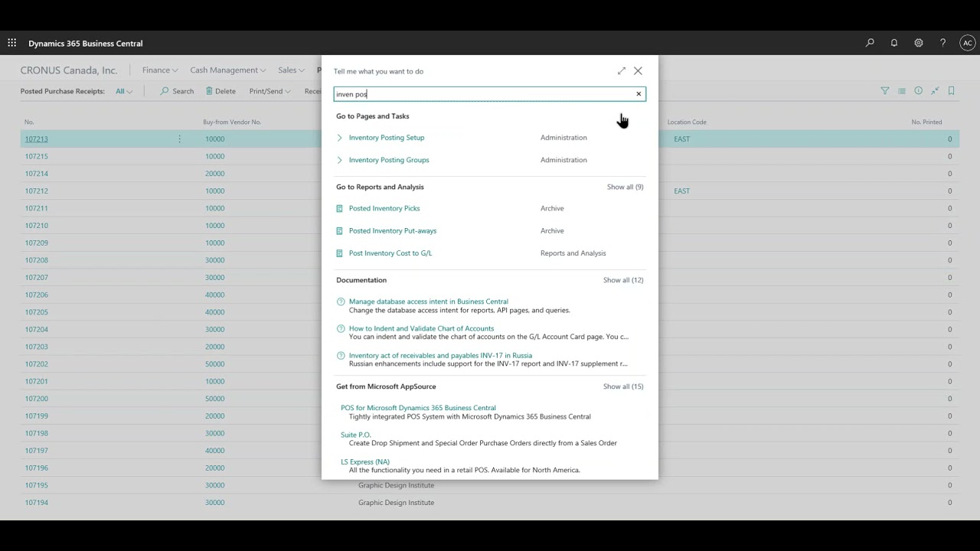This screenshot has width=980, height=551.
Task: Open the settings gear icon
Action: (x=919, y=43)
